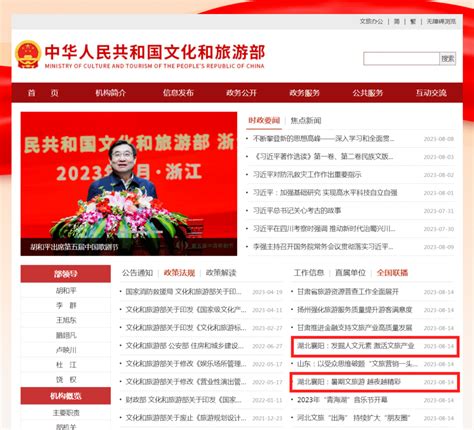The width and height of the screenshot is (474, 430).
Task: Open article 习近平对防汛救灾工作作出重要指示
Action: 307,174
